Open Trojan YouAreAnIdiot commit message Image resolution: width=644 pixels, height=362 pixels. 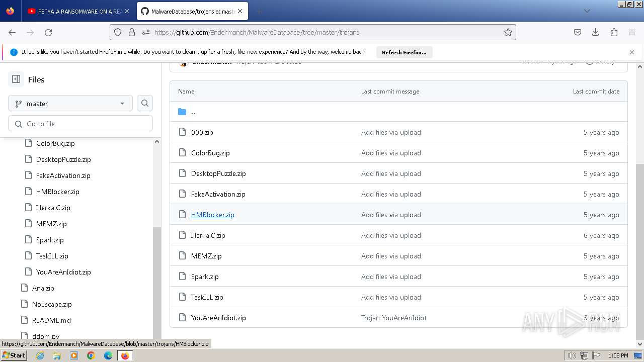[x=394, y=318]
